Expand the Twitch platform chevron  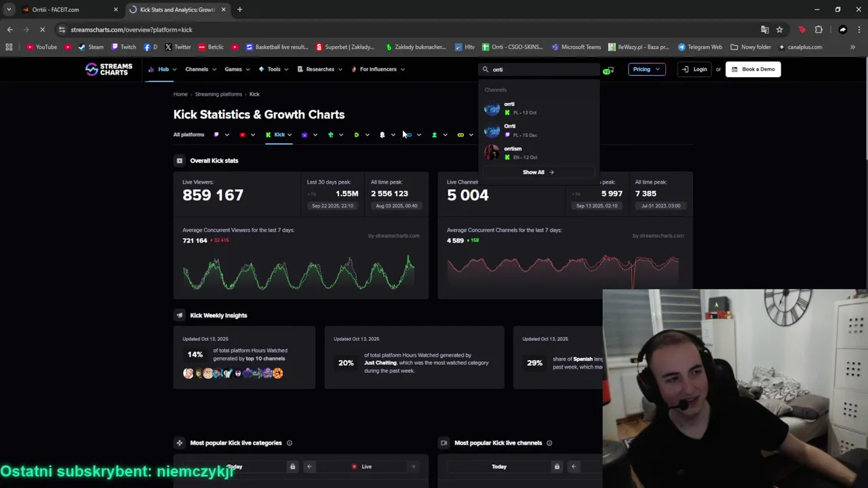[x=227, y=135]
